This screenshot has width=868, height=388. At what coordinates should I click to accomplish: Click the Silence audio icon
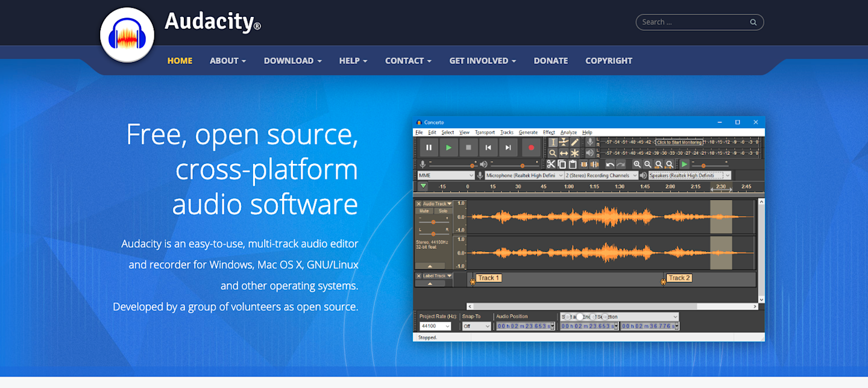click(594, 164)
